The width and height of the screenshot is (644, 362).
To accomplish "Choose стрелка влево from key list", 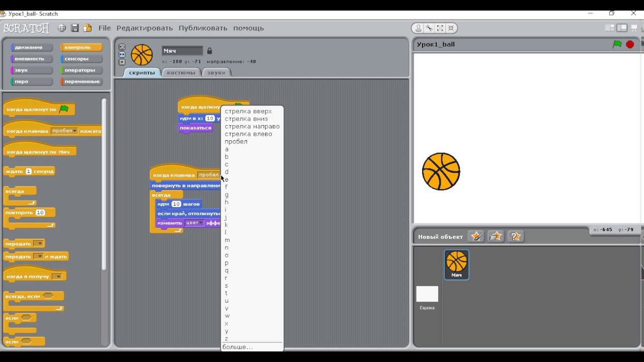I will point(252,134).
